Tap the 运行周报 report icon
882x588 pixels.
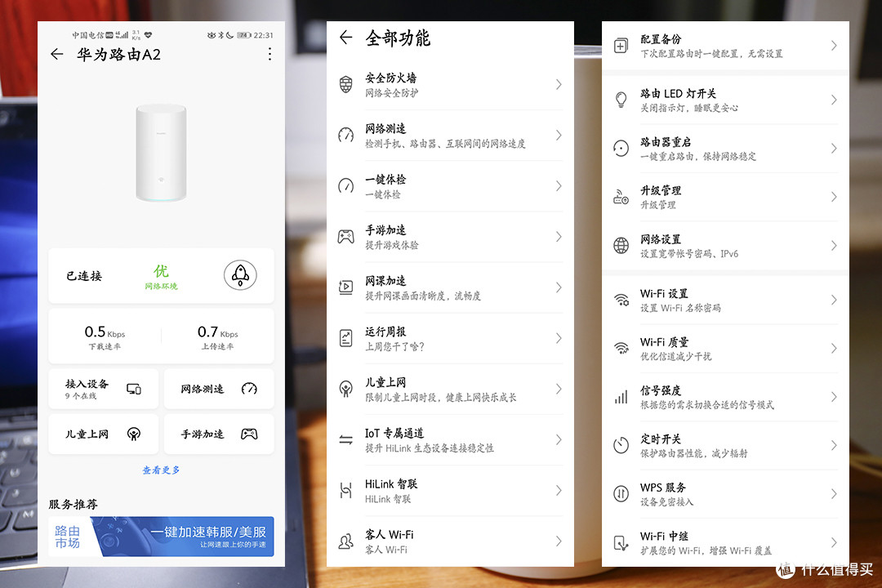click(x=346, y=338)
